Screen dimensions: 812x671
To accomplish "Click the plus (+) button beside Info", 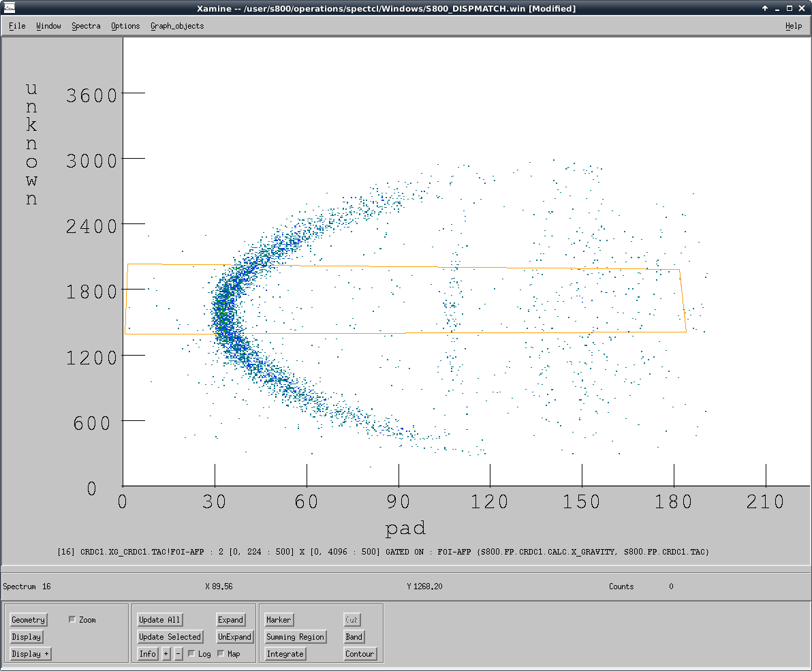I will (x=166, y=654).
